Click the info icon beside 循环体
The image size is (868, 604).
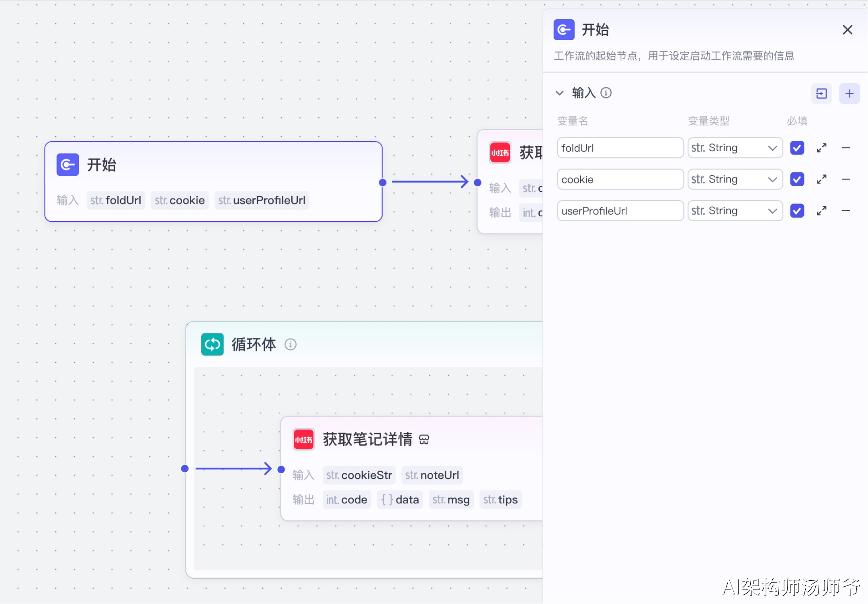(290, 345)
